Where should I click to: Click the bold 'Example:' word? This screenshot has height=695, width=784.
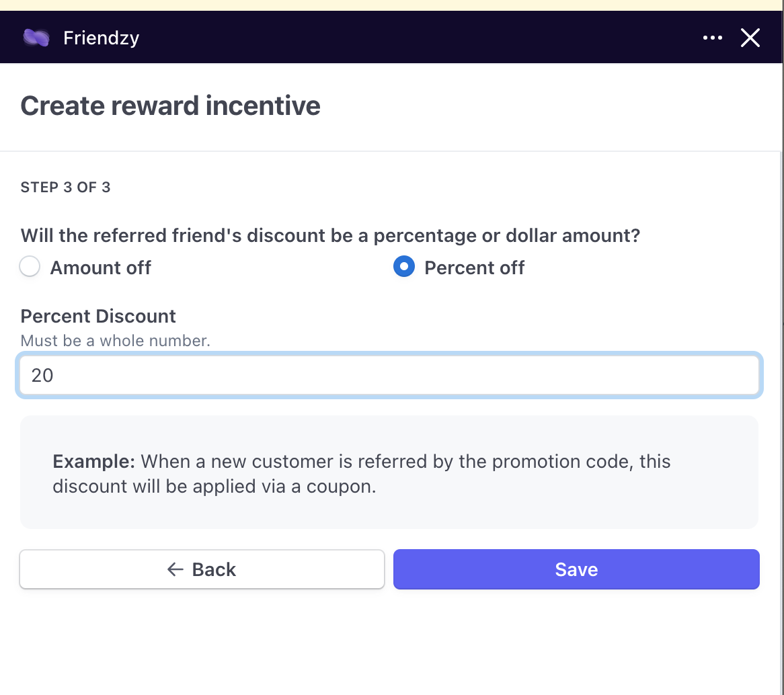(94, 462)
